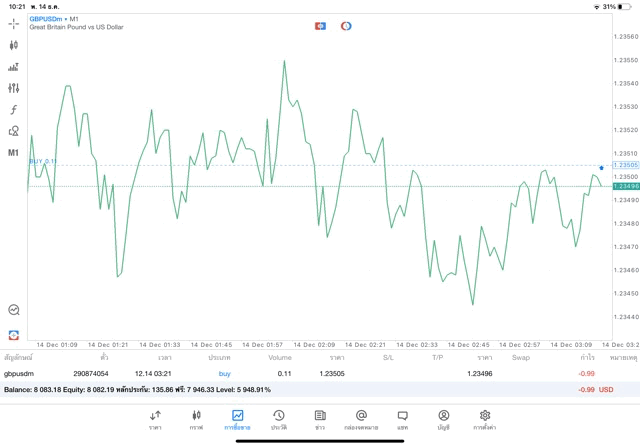Sort by เวลา time column header
Image resolution: width=640 pixels, height=447 pixels.
[x=165, y=358]
